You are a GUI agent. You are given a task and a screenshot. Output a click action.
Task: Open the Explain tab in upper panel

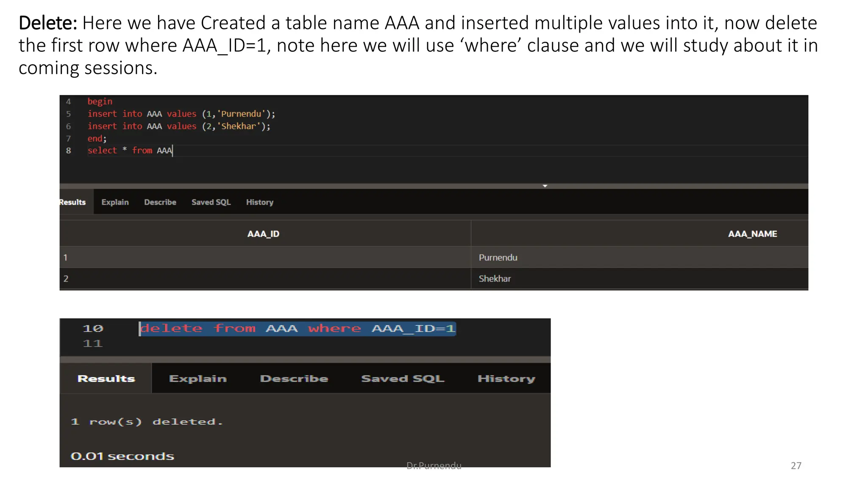(x=115, y=202)
